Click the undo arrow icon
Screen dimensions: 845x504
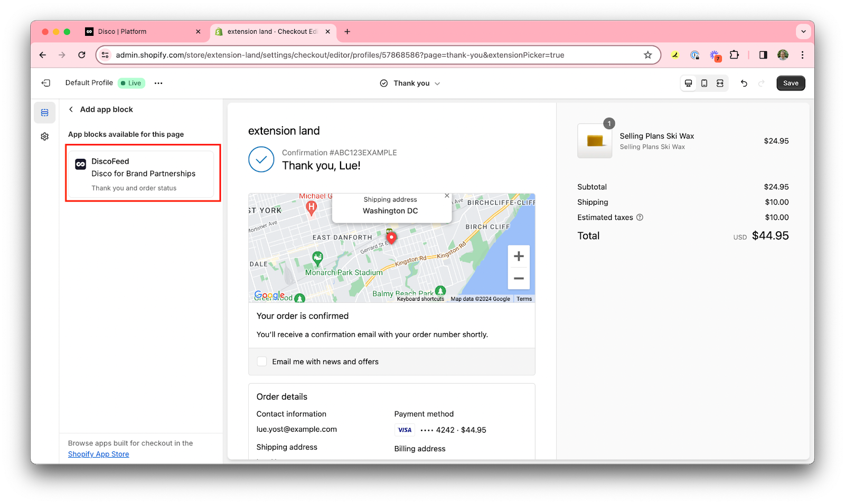coord(744,83)
